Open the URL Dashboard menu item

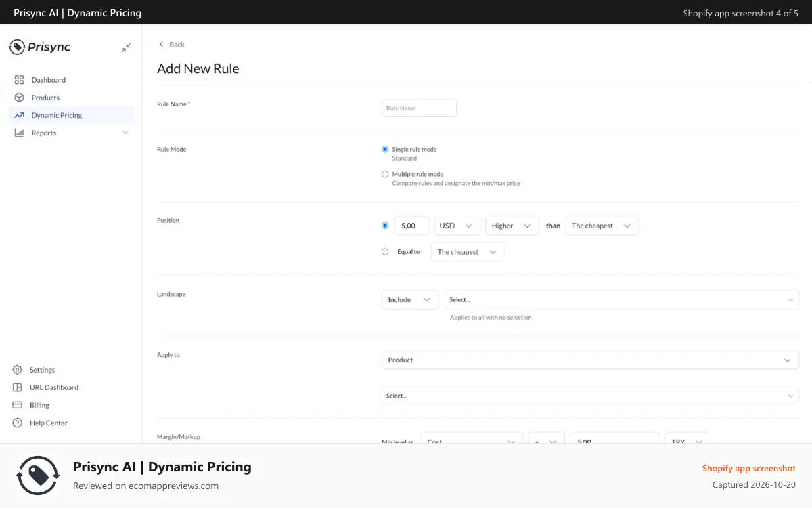pos(53,387)
